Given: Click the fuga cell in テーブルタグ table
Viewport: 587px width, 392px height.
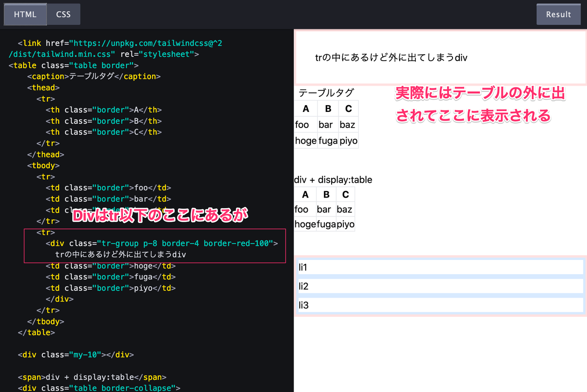Looking at the screenshot, I should pos(328,141).
